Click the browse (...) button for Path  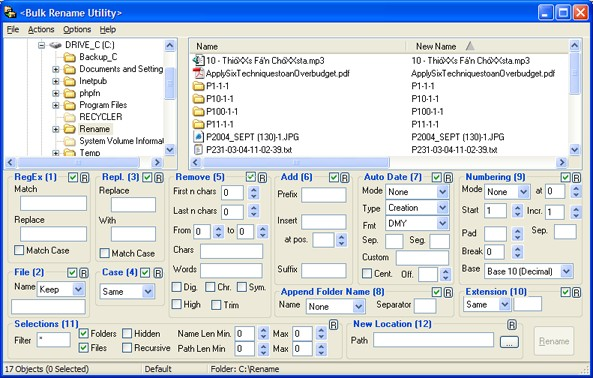[x=509, y=342]
